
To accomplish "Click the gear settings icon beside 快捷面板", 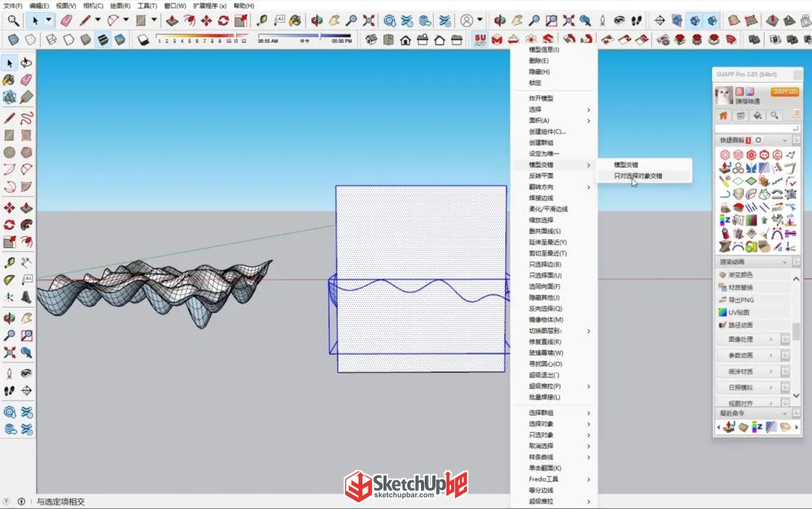I will click(x=759, y=140).
